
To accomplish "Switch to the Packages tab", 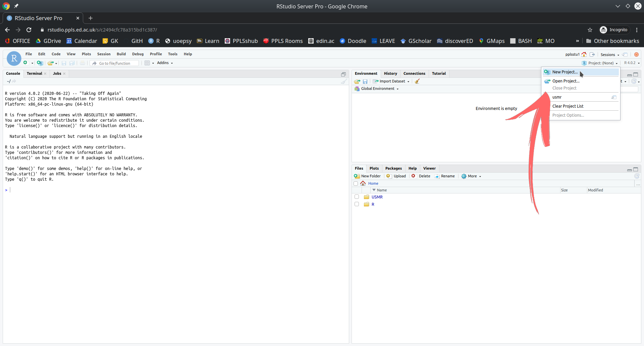I will click(393, 168).
